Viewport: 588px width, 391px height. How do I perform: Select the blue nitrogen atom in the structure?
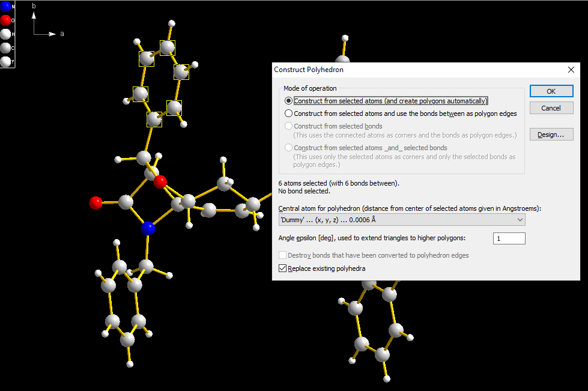(x=150, y=227)
